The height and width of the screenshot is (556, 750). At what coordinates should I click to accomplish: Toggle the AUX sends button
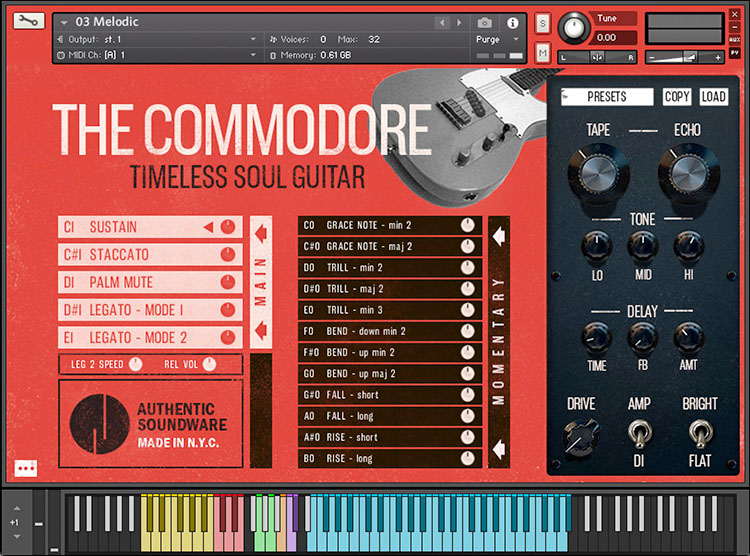click(x=735, y=39)
